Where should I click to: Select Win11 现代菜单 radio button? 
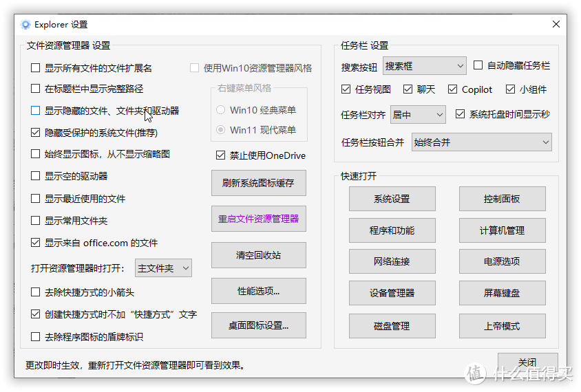(221, 129)
